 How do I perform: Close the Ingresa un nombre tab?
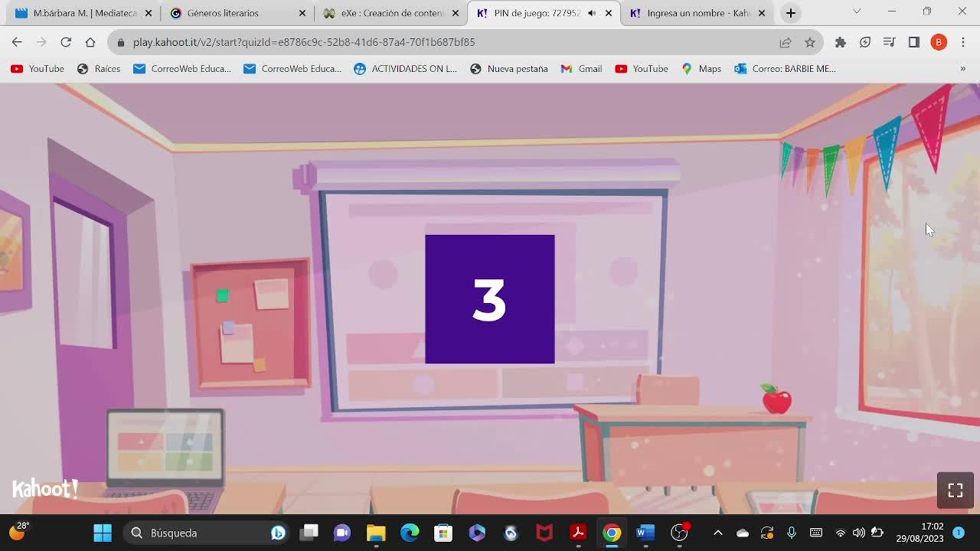[x=761, y=13]
